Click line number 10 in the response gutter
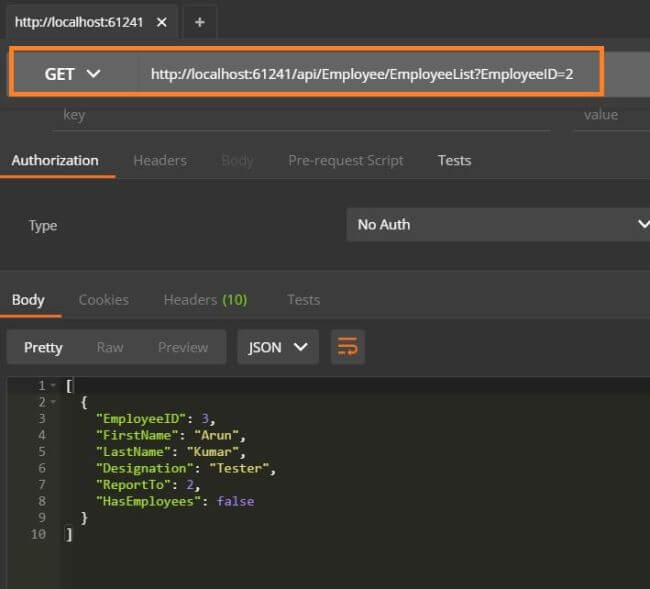The width and height of the screenshot is (650, 589). coord(39,534)
